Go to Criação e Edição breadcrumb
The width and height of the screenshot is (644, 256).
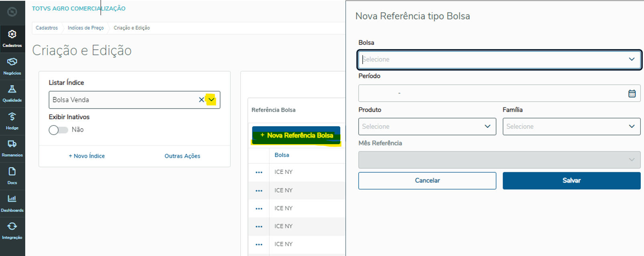(132, 28)
